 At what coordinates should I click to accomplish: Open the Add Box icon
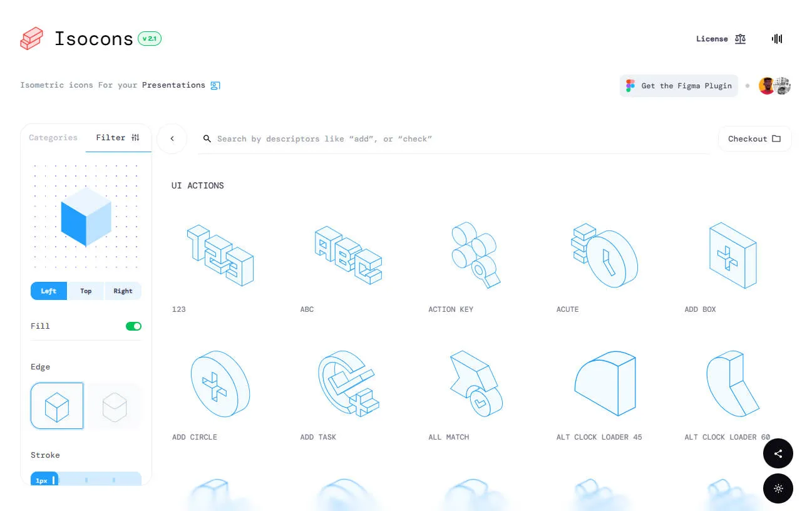tap(732, 255)
